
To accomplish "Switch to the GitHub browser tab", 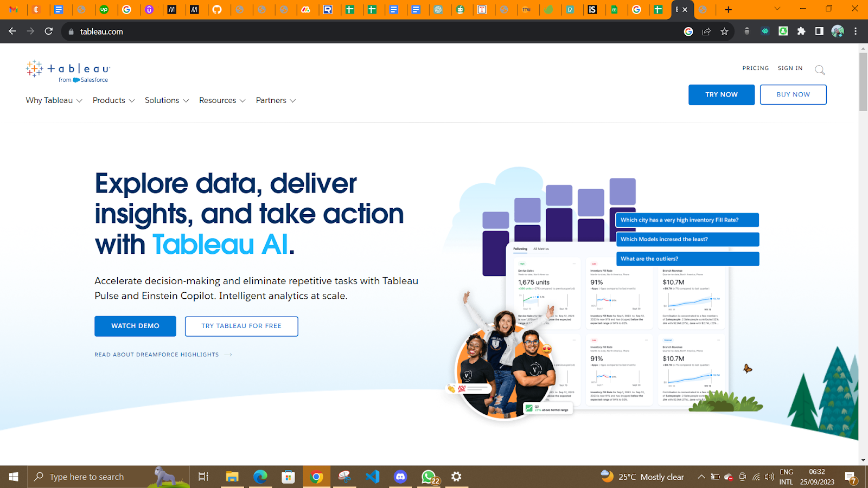I will [x=217, y=9].
